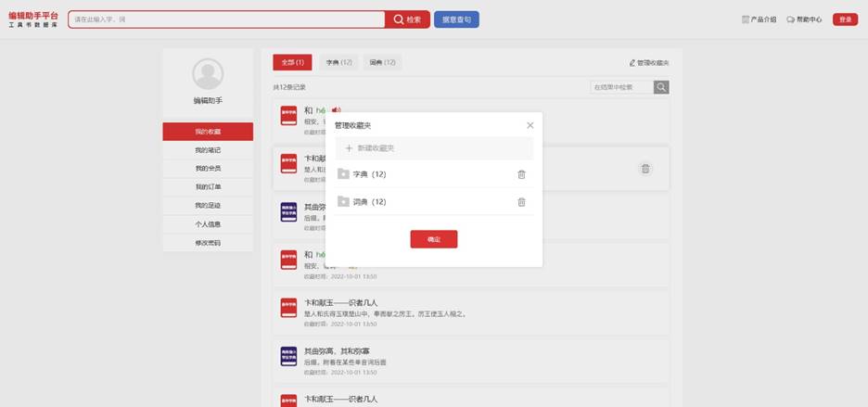Open 据意查句 blue button

click(x=456, y=19)
